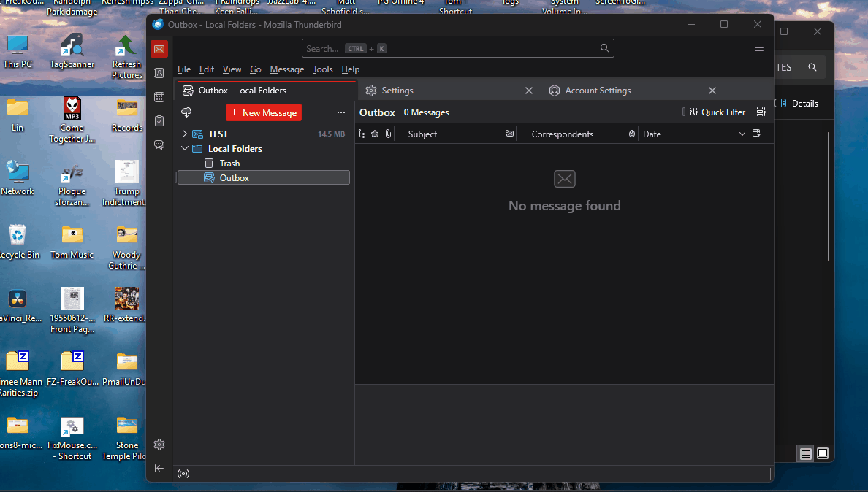
Task: Open the Calendar space icon
Action: coord(159,97)
